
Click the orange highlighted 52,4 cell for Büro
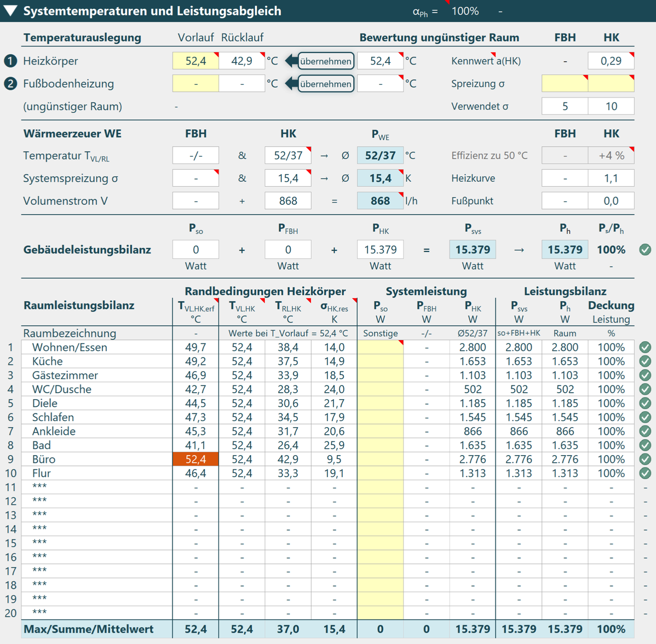point(196,459)
